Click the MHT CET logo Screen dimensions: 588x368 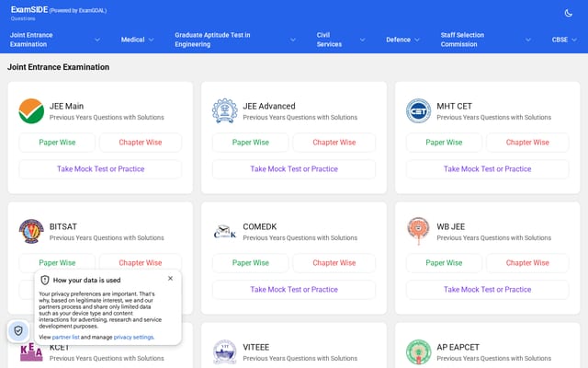[x=419, y=111]
